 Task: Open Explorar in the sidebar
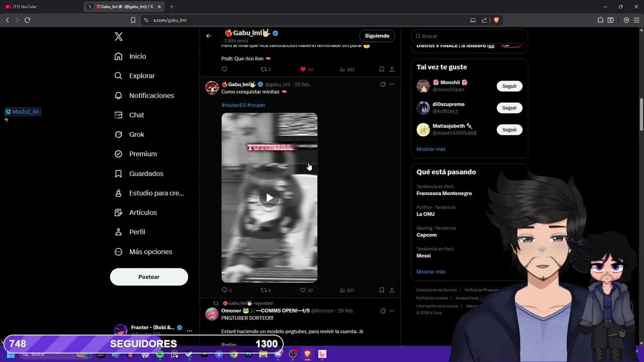point(135,76)
